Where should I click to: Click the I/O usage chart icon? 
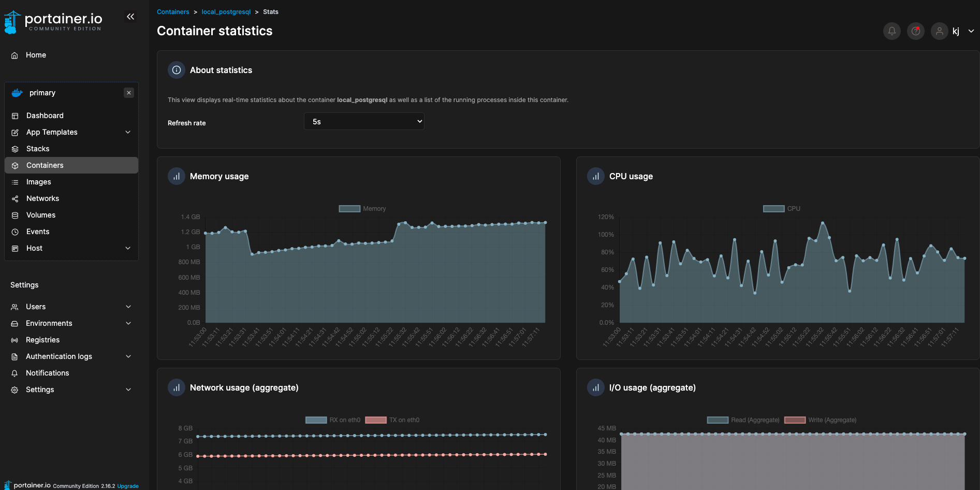point(596,387)
